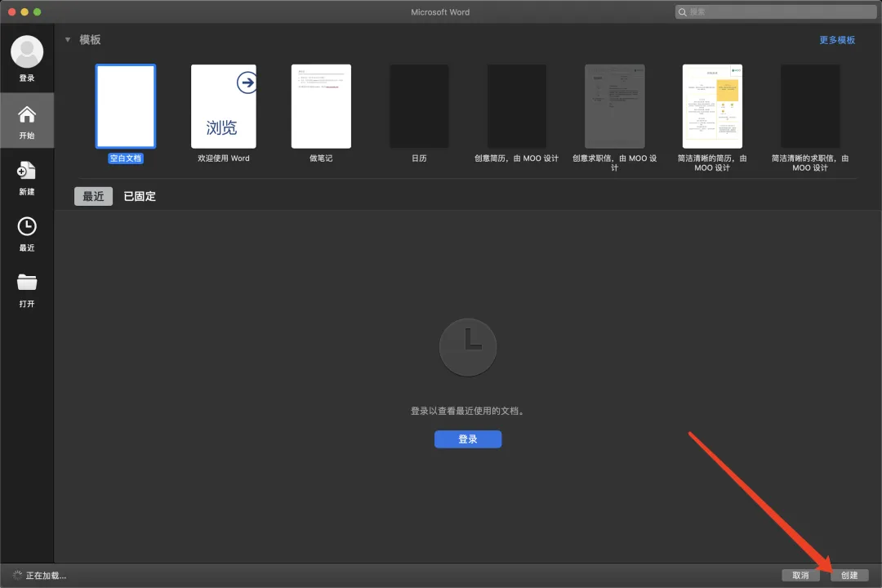Image resolution: width=882 pixels, height=588 pixels.
Task: Click the 打开 folder icon in sidebar
Action: pyautogui.click(x=27, y=282)
